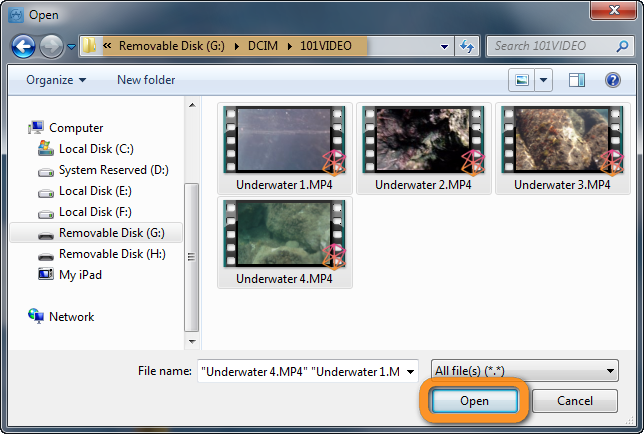The width and height of the screenshot is (644, 434).
Task: Click the Network icon in the tree
Action: point(36,316)
